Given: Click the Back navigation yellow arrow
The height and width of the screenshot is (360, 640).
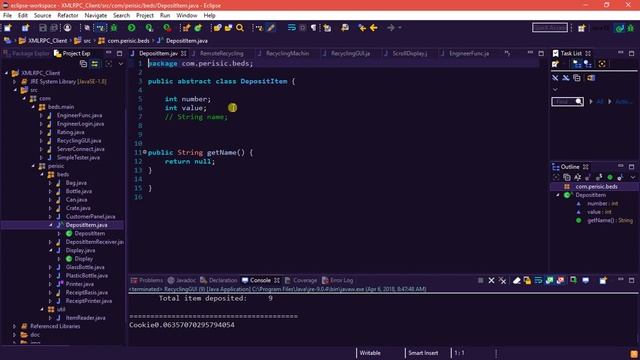Looking at the screenshot, I should click(373, 28).
